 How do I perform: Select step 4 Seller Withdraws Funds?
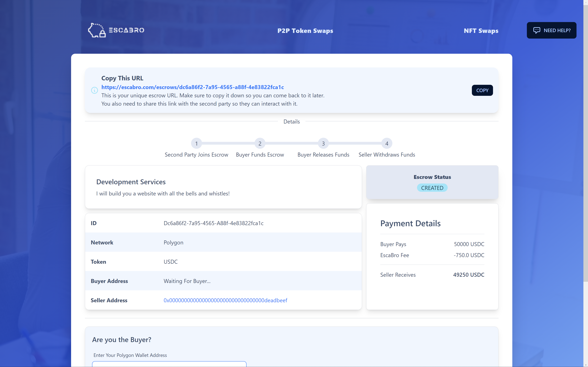387,143
